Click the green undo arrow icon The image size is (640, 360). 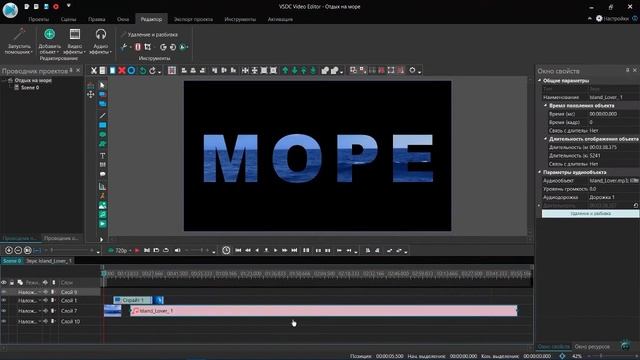(x=142, y=71)
